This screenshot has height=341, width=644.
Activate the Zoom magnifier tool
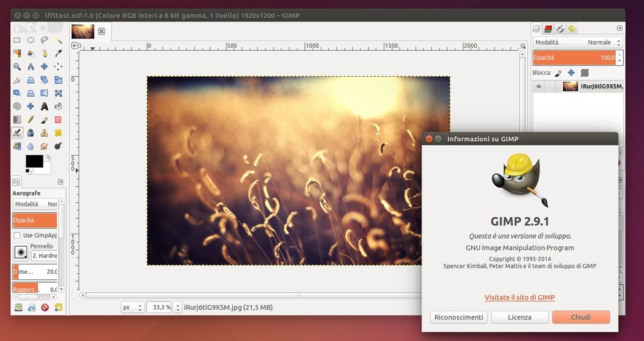pyautogui.click(x=17, y=67)
